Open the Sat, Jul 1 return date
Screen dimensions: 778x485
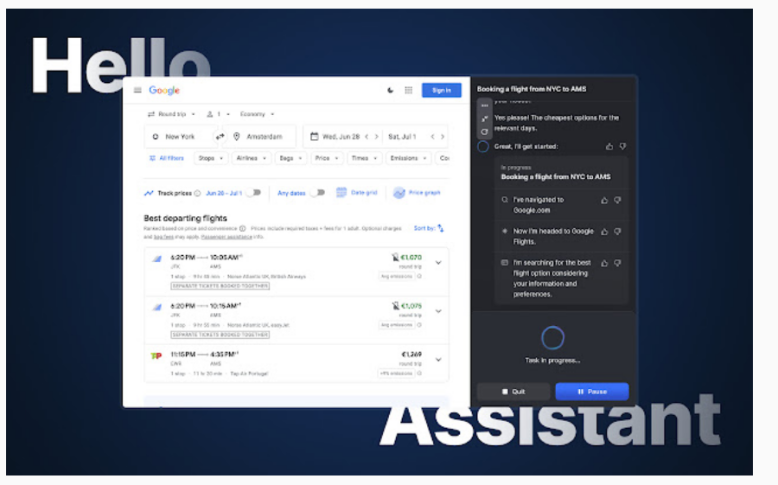tap(402, 137)
